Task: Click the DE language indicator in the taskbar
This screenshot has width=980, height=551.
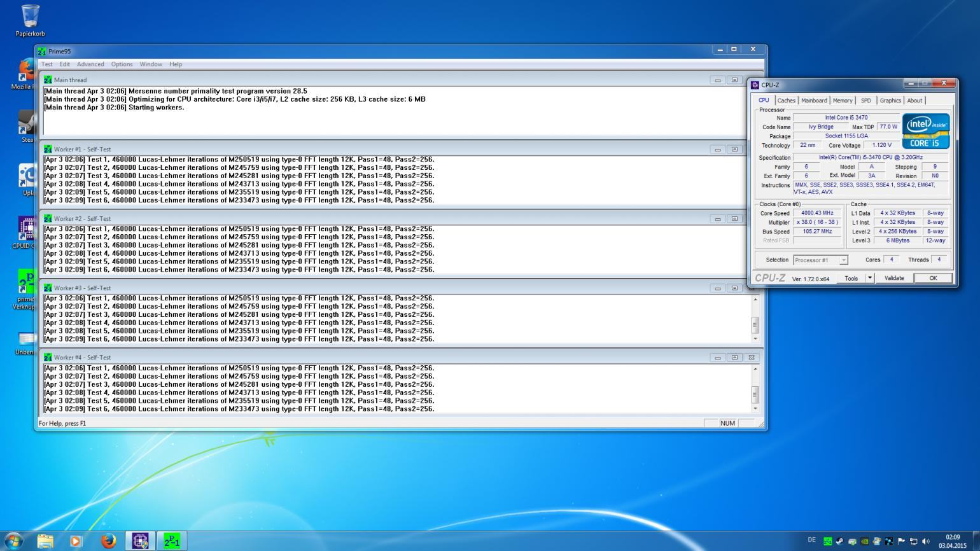Action: pyautogui.click(x=811, y=540)
